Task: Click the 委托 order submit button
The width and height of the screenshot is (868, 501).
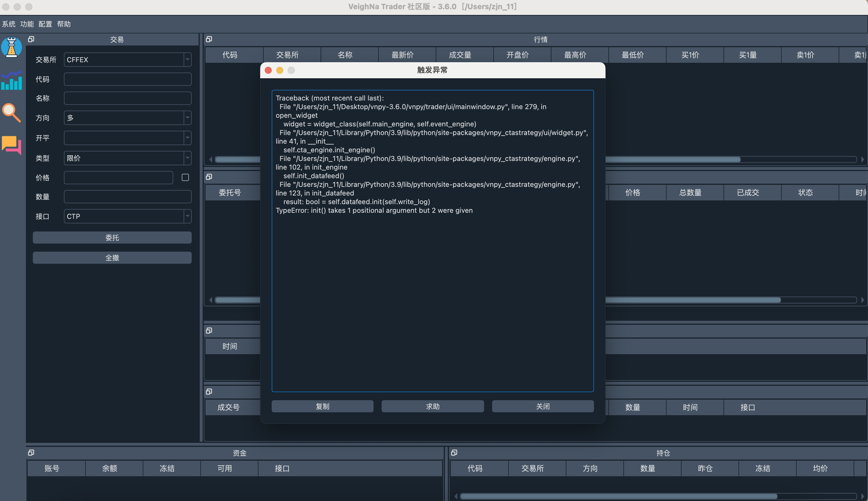Action: pyautogui.click(x=112, y=238)
